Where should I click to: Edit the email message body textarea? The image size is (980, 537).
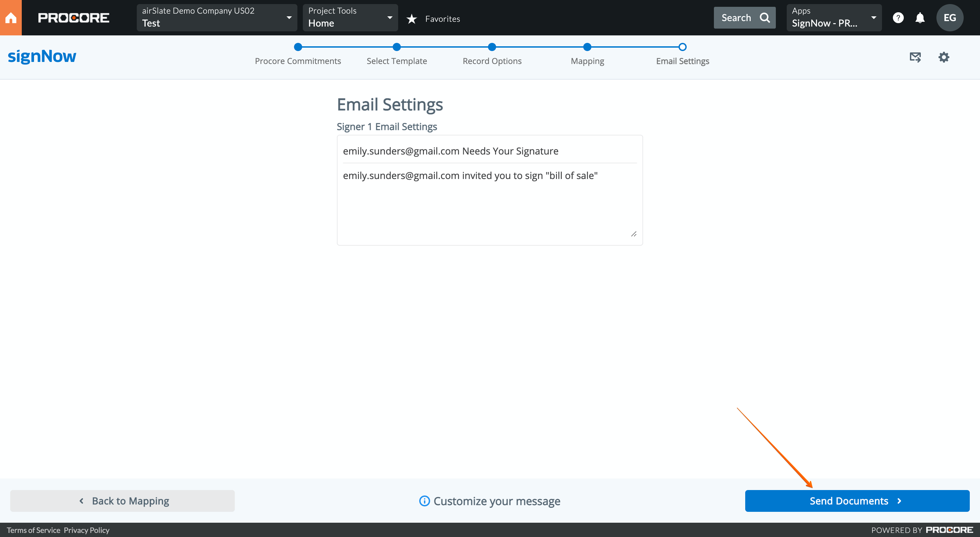490,204
